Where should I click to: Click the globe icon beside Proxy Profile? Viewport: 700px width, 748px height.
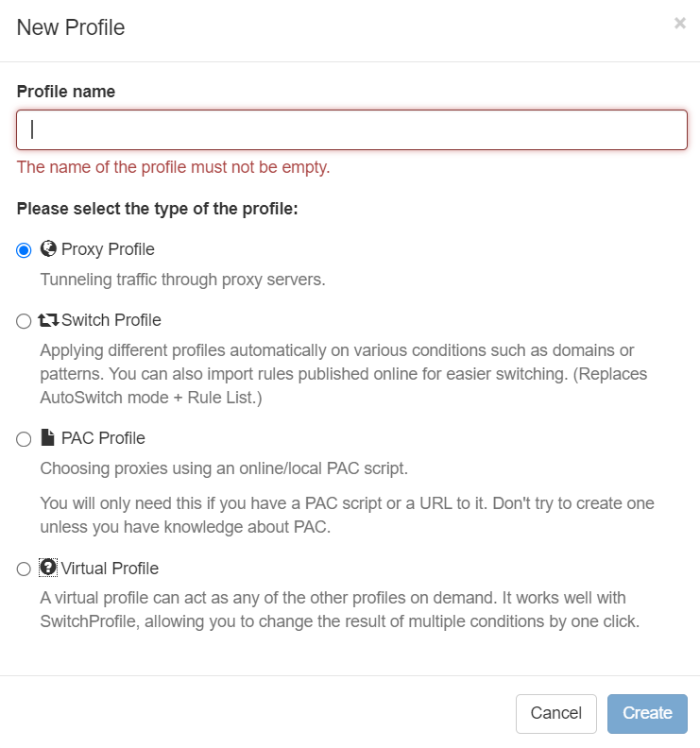48,248
